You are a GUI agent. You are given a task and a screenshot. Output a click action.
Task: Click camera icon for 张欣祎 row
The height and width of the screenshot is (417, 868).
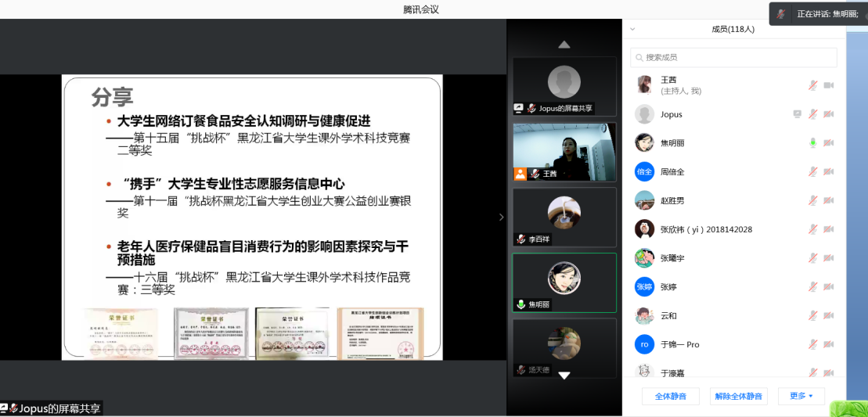pos(828,229)
